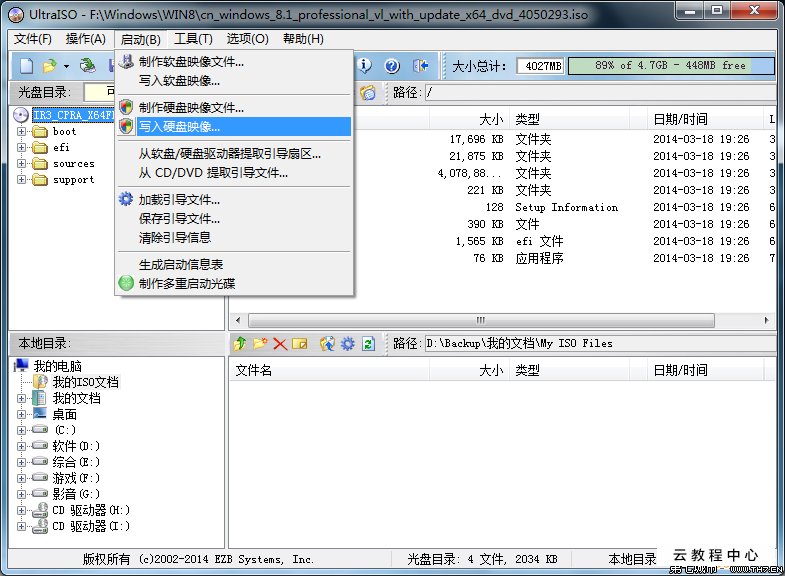Screen dimensions: 785x576
Task: Expand the (C:) drive node
Action: point(21,430)
